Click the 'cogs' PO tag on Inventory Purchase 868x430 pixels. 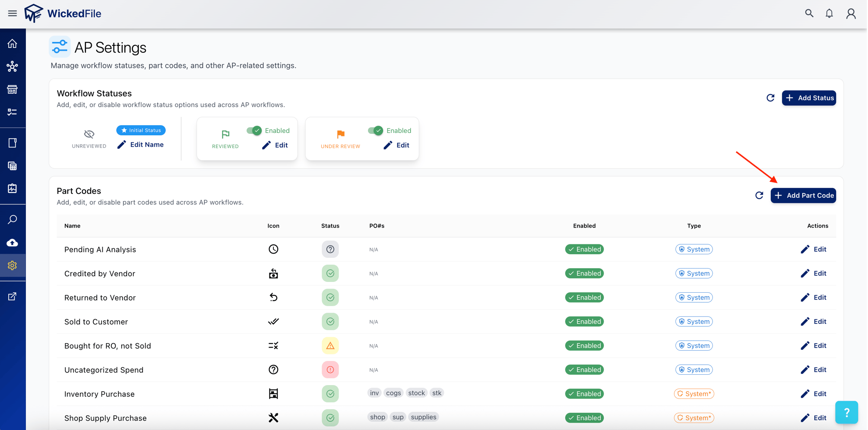pyautogui.click(x=393, y=393)
